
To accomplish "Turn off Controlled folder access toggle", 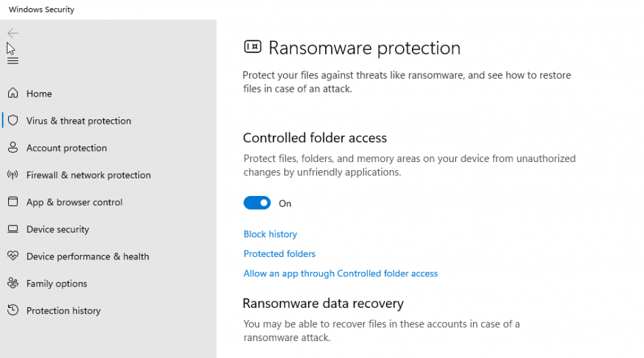I will [x=257, y=203].
